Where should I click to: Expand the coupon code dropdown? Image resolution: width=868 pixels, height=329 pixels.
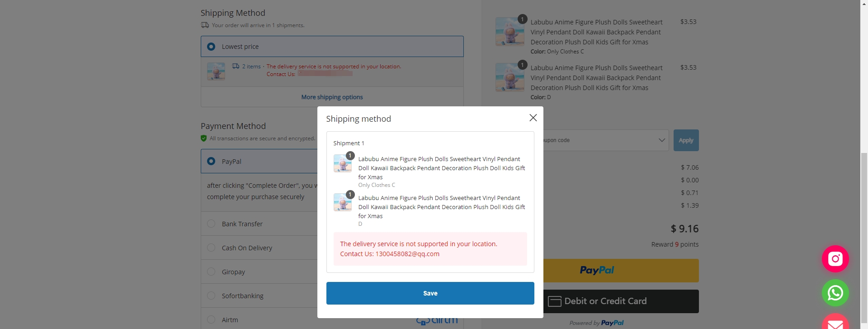[661, 140]
